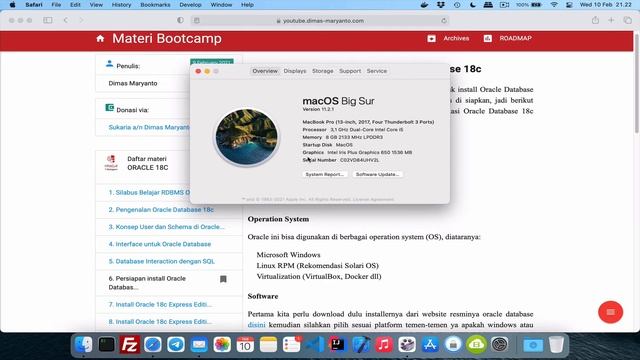
Task: Select Persiapan install Oracle Database item
Action: (147, 282)
